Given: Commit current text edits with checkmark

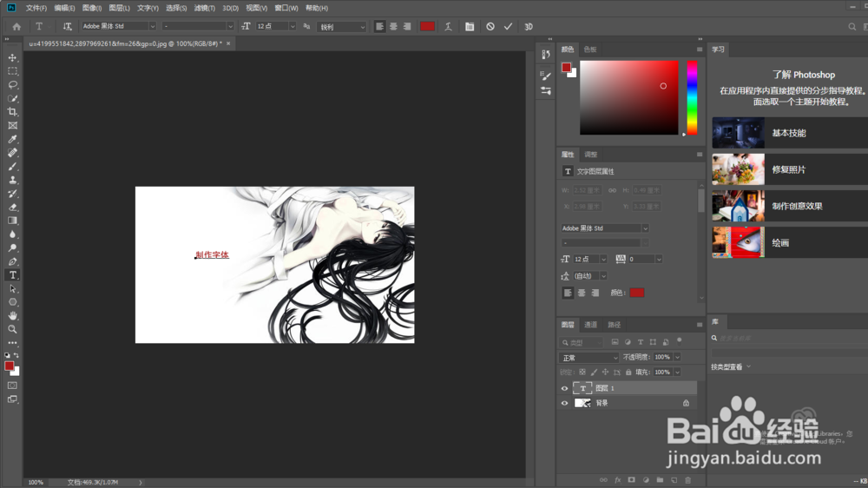Looking at the screenshot, I should pyautogui.click(x=508, y=27).
